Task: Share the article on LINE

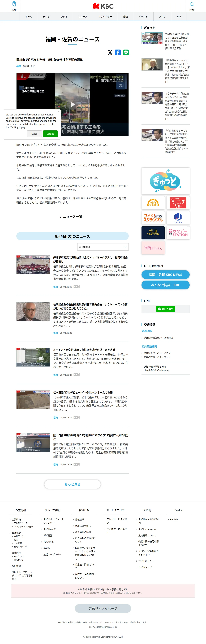Action: point(126,52)
